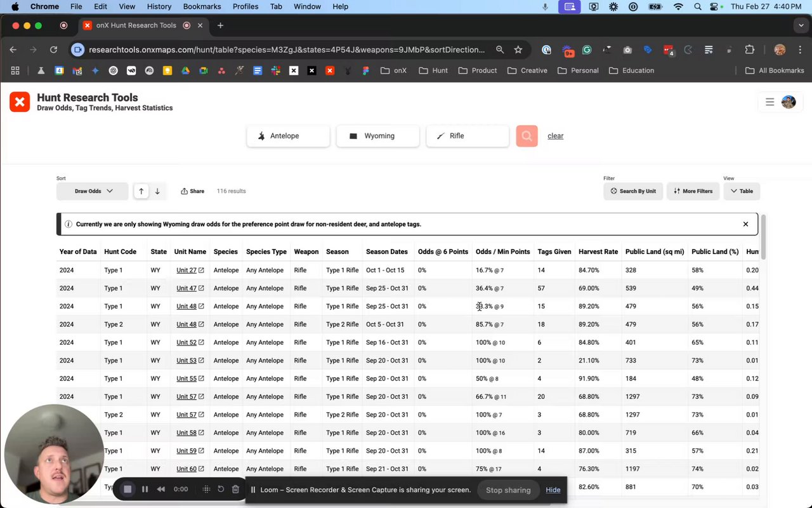This screenshot has height=508, width=812.
Task: Open a new Chrome tab
Action: [220, 25]
